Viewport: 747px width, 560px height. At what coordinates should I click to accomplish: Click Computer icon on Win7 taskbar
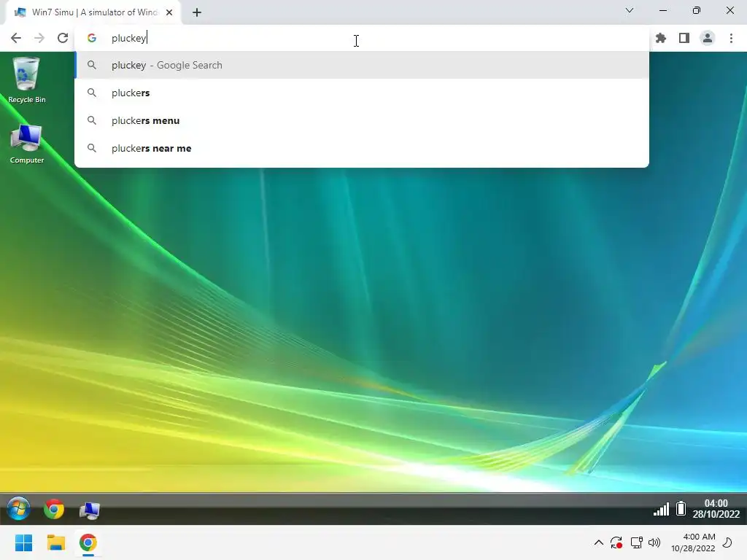pyautogui.click(x=90, y=510)
